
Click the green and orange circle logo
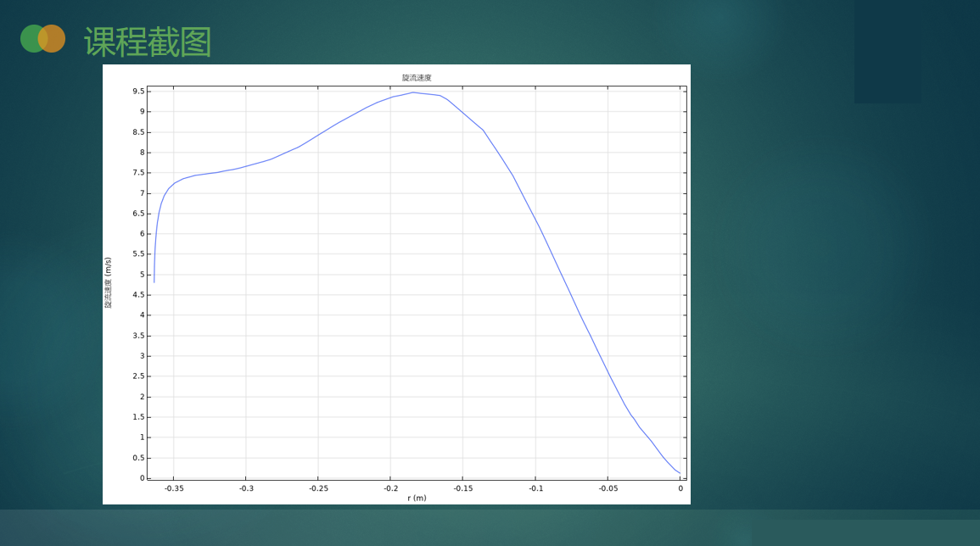click(x=42, y=39)
